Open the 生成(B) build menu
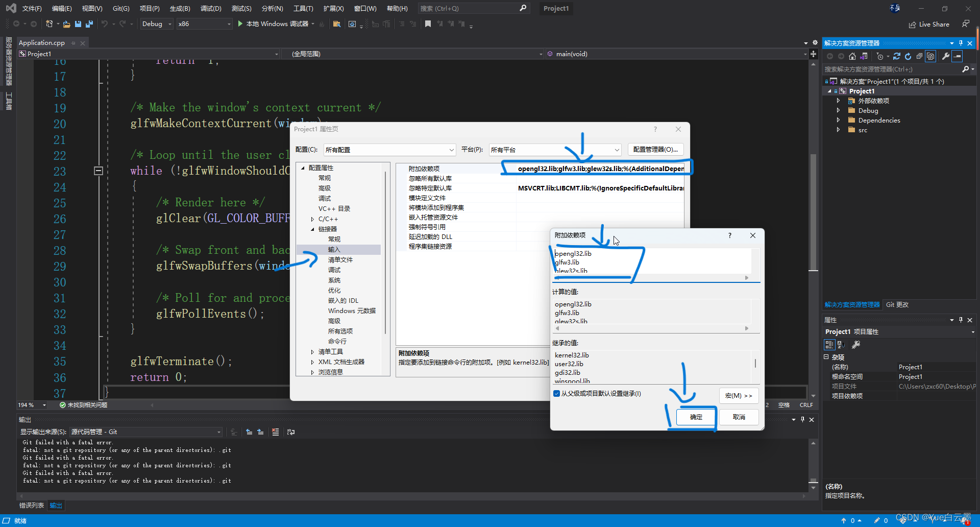 point(180,9)
